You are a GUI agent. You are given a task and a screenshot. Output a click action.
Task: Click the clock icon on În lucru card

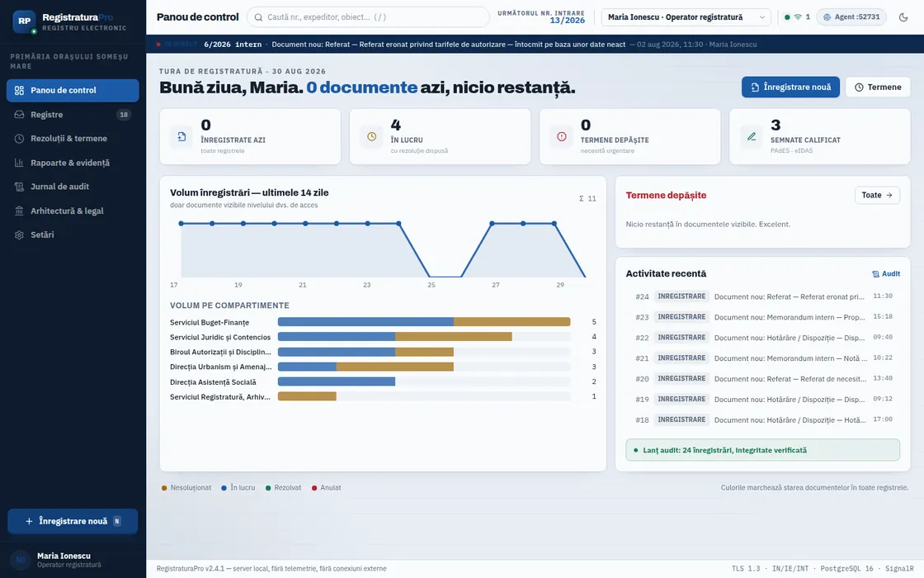(x=371, y=137)
